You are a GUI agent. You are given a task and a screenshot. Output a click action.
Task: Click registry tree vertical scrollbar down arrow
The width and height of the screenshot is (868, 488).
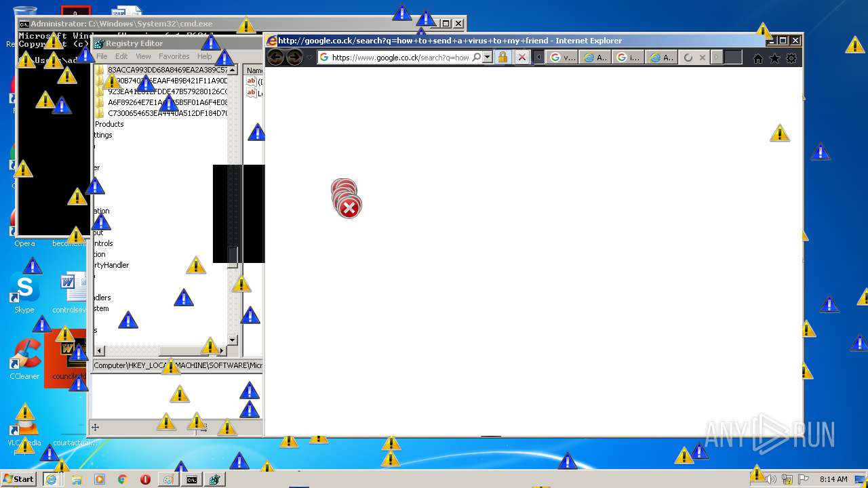(233, 340)
